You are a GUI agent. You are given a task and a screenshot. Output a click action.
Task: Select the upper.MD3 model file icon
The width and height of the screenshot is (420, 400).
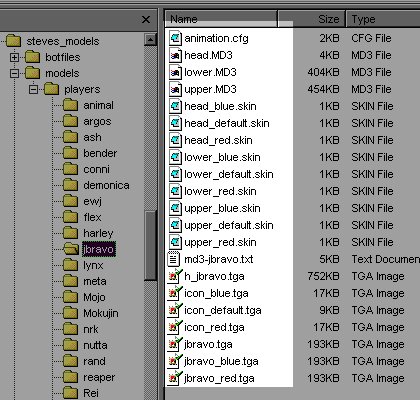tap(175, 89)
